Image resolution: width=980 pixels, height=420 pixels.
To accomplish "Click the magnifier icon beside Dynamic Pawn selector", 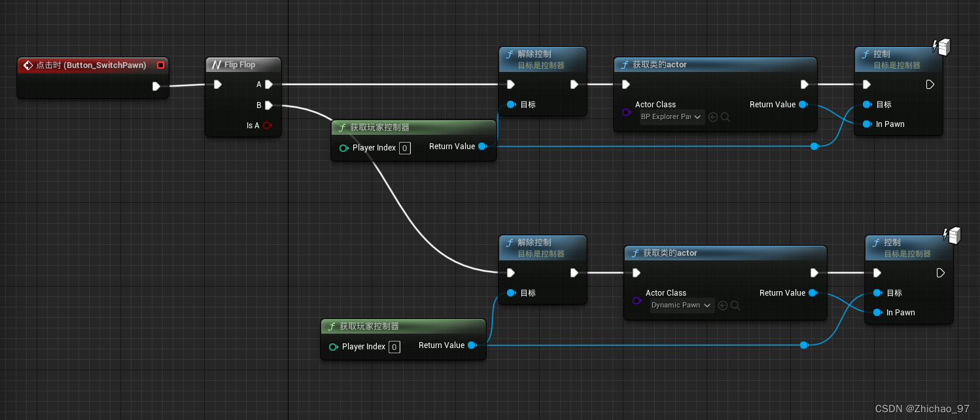I will point(735,305).
